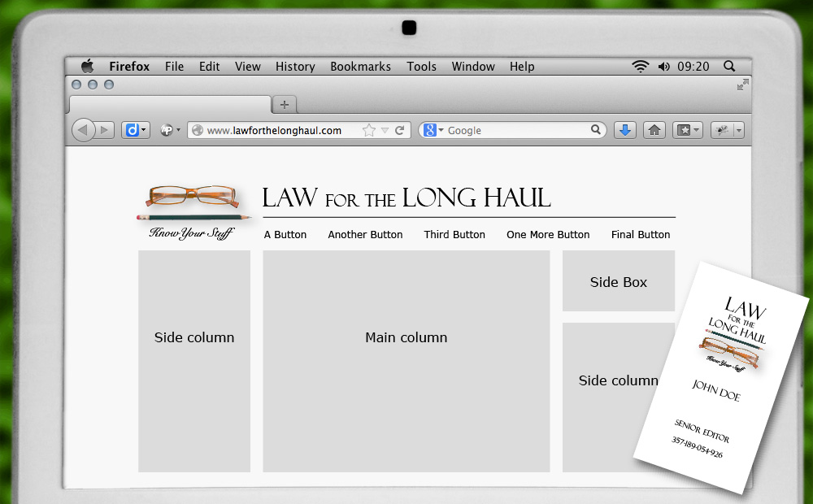The image size is (813, 504).
Task: Click One More Button in the nav
Action: pyautogui.click(x=548, y=234)
